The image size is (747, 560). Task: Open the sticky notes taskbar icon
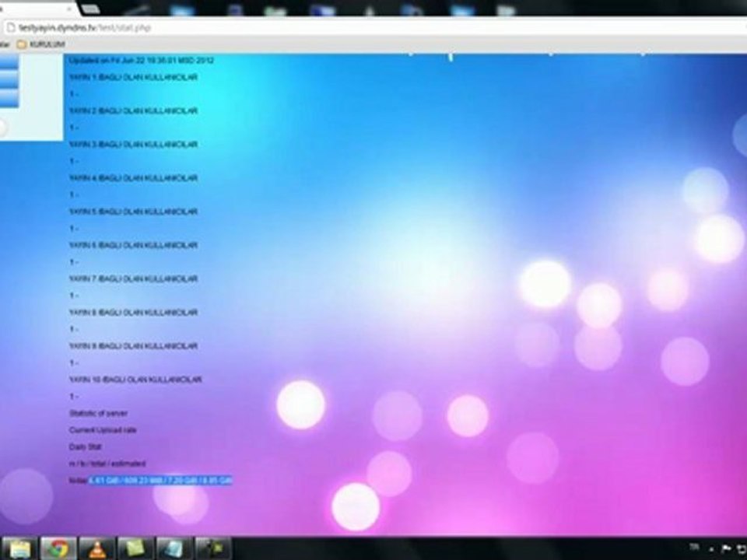135,549
